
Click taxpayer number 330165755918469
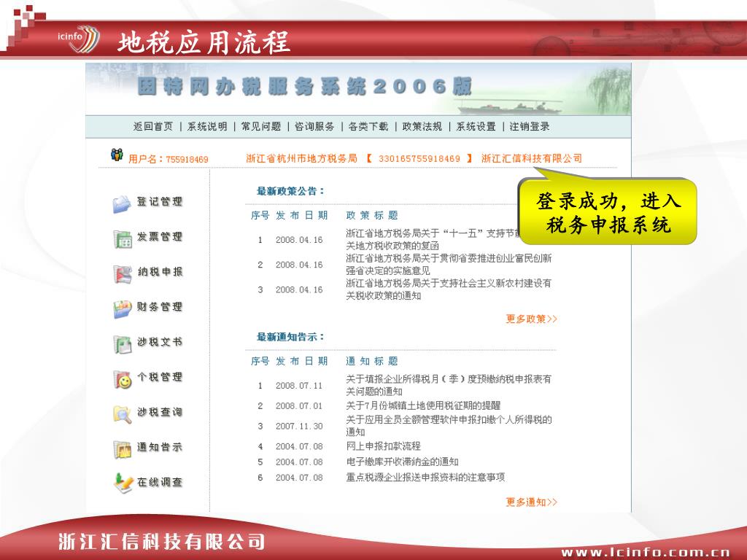(419, 158)
